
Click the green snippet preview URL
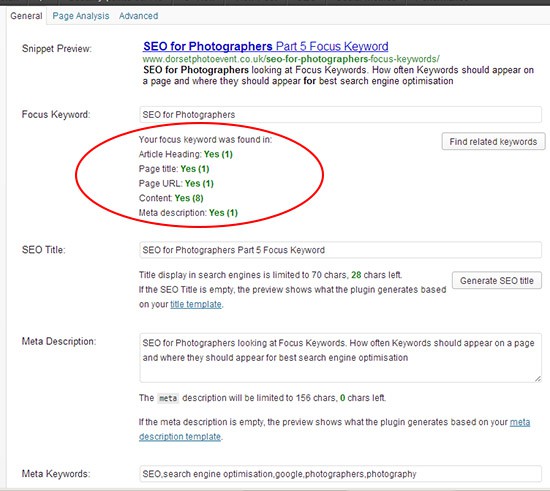click(x=291, y=59)
